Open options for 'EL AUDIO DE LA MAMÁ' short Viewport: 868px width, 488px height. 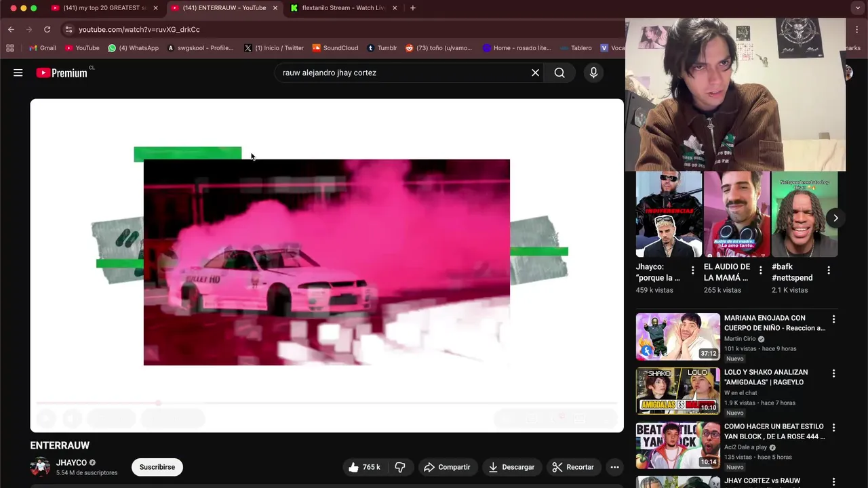pyautogui.click(x=760, y=270)
